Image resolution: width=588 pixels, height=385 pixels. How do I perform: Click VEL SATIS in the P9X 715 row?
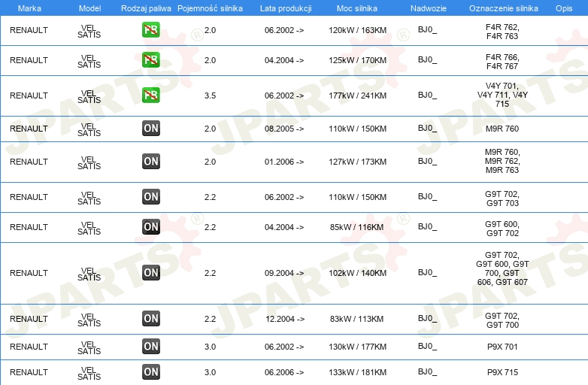point(89,373)
